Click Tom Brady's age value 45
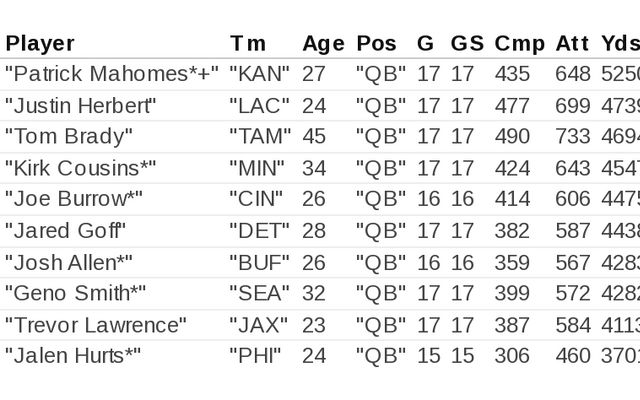Viewport: 640px width, 400px height. (x=314, y=137)
